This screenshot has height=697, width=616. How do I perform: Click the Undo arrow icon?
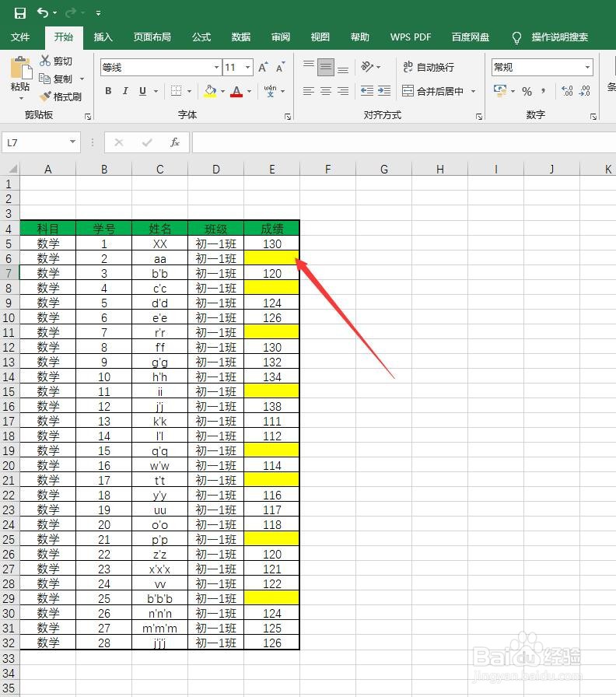[x=43, y=13]
